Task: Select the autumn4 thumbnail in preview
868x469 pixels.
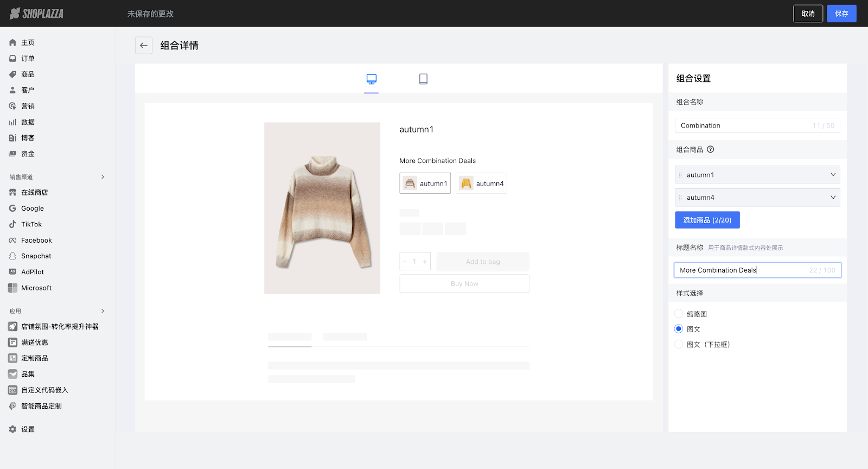Action: (x=481, y=183)
